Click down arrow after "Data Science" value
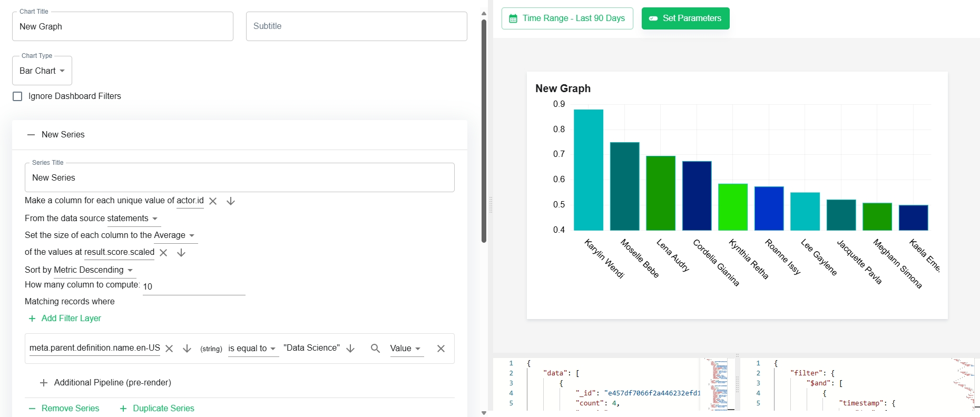This screenshot has width=980, height=417. coord(350,349)
